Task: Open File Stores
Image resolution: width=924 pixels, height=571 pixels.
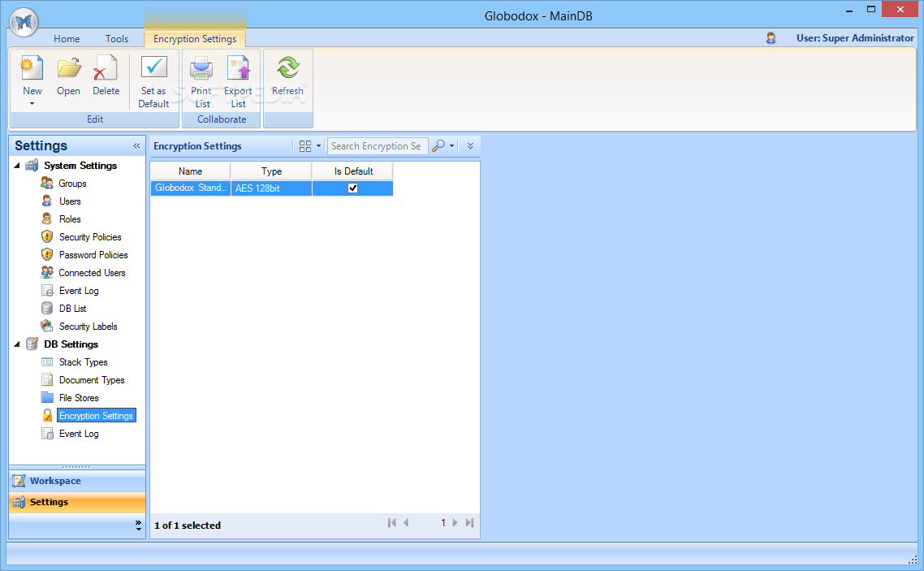Action: tap(79, 398)
